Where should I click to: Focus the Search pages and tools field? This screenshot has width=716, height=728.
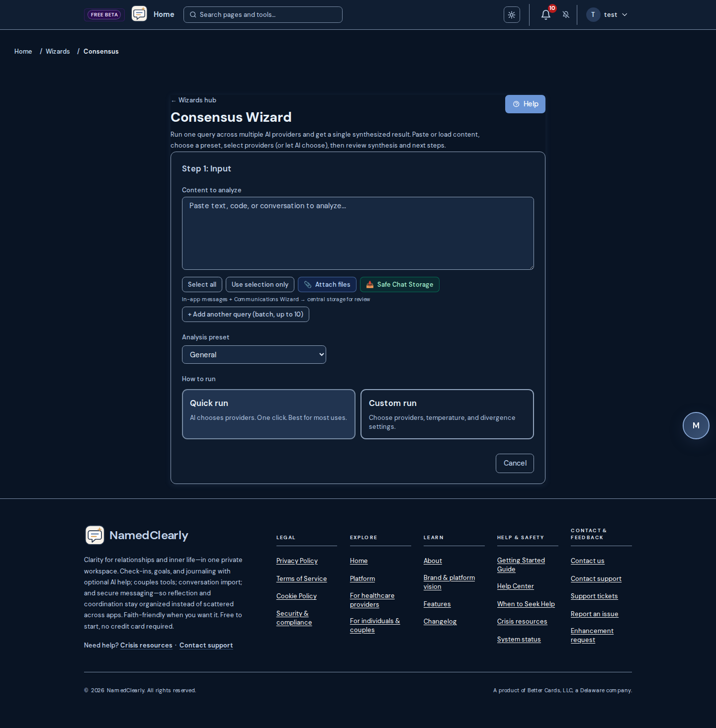(x=263, y=15)
